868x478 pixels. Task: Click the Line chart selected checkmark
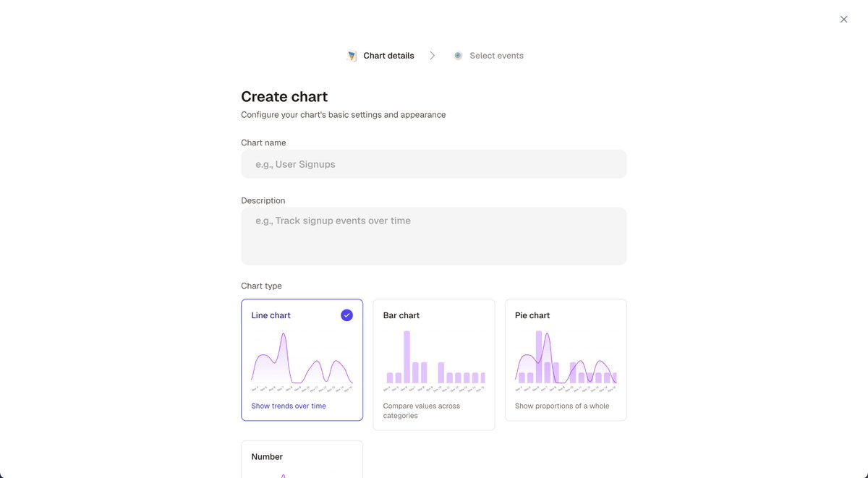(x=347, y=315)
